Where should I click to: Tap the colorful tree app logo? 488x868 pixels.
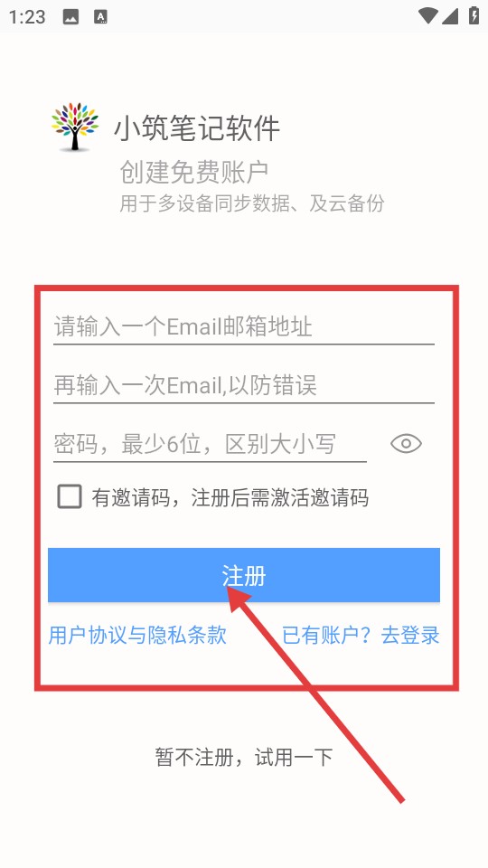(x=75, y=127)
